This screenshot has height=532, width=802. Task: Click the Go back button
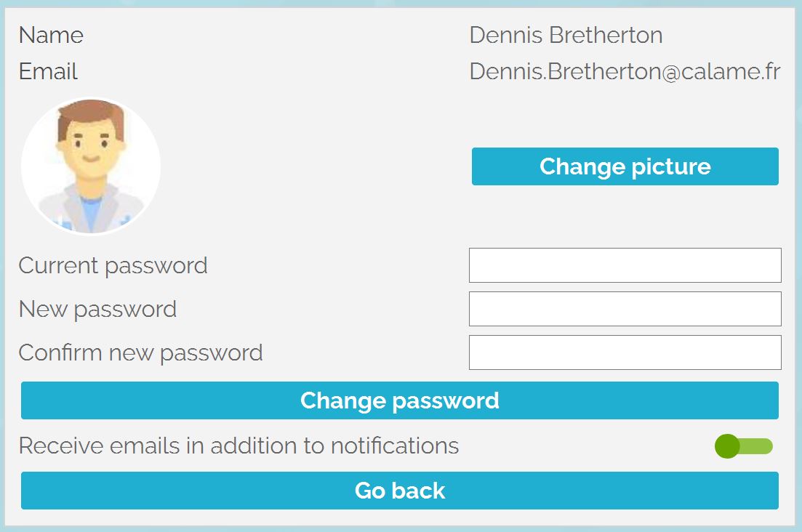pyautogui.click(x=400, y=491)
